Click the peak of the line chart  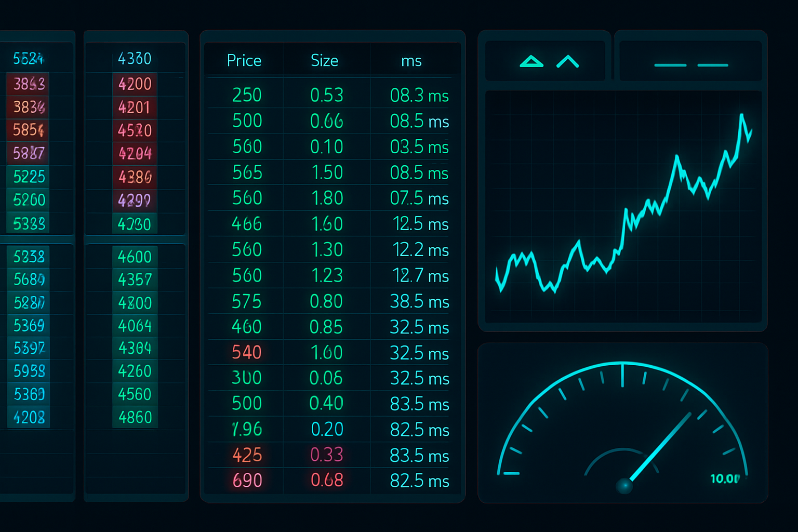pyautogui.click(x=741, y=115)
